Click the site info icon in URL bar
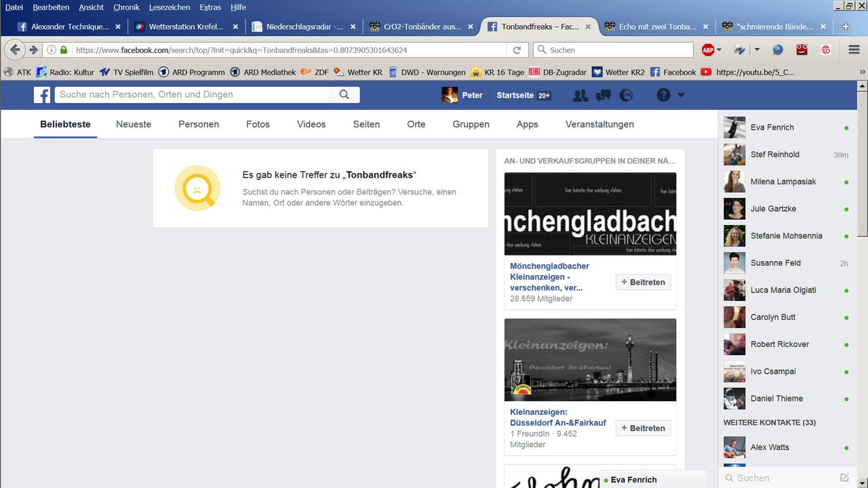 (52, 50)
